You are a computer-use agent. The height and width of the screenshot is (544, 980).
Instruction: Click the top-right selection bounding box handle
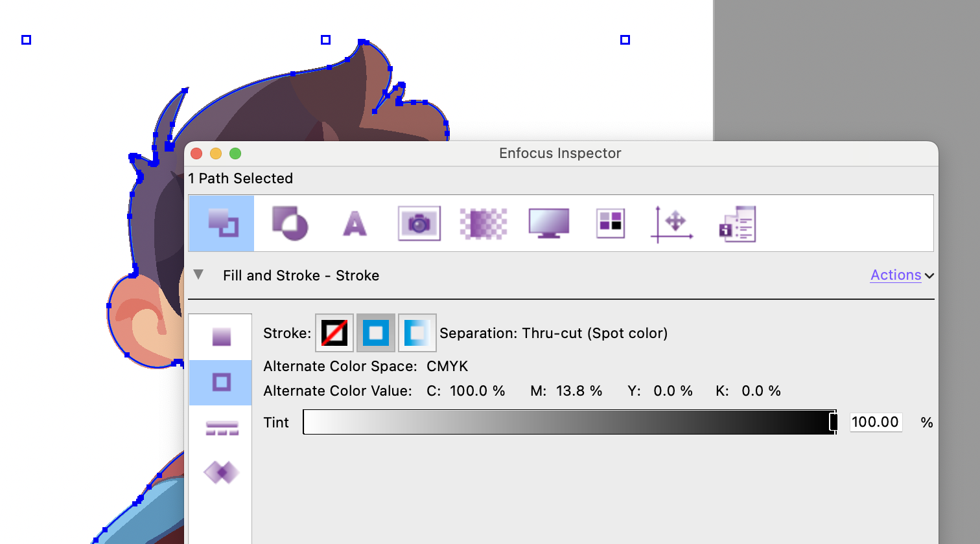[625, 40]
